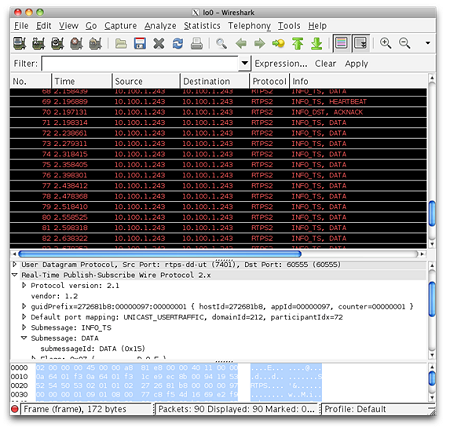The height and width of the screenshot is (431, 450).
Task: Click the Expression... button
Action: click(x=281, y=63)
